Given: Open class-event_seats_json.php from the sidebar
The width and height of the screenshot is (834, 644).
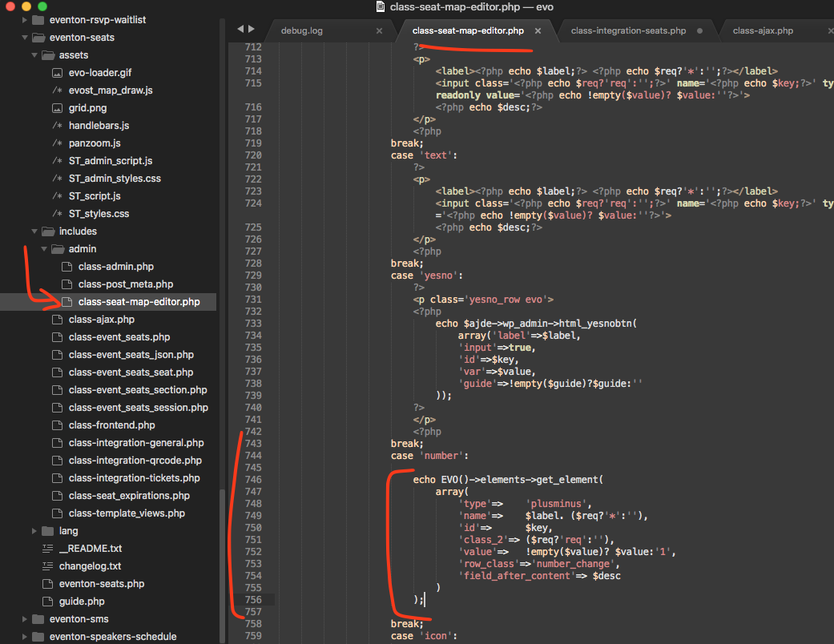Looking at the screenshot, I should click(131, 355).
